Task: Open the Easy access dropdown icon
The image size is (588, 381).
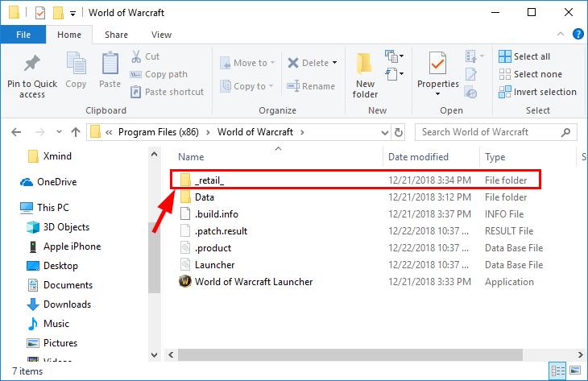Action: coord(394,73)
